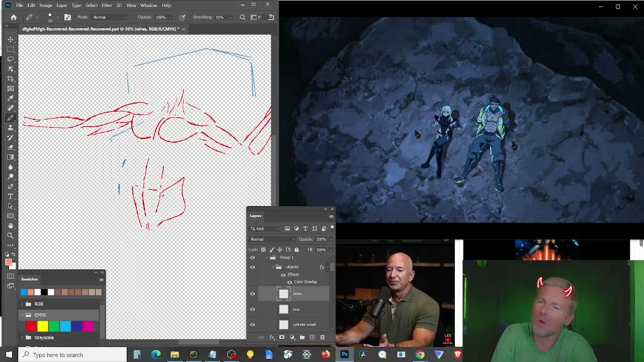
Task: Filter for pixel layers icon
Action: click(x=287, y=229)
